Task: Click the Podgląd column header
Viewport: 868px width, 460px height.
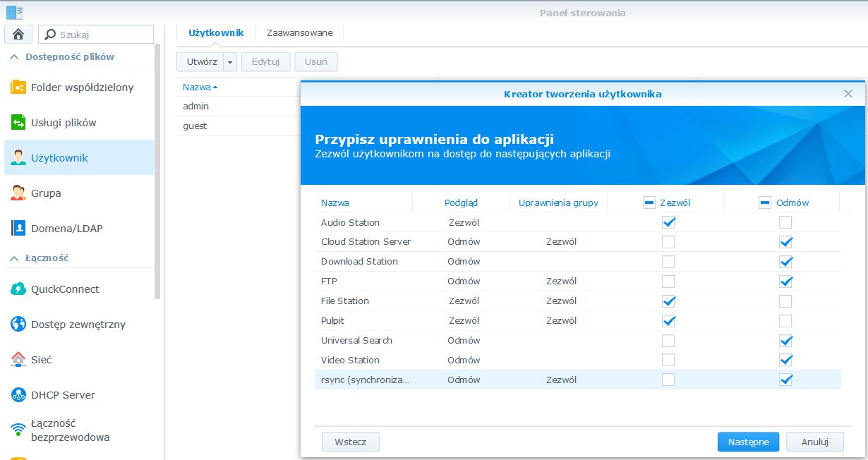Action: click(x=462, y=202)
